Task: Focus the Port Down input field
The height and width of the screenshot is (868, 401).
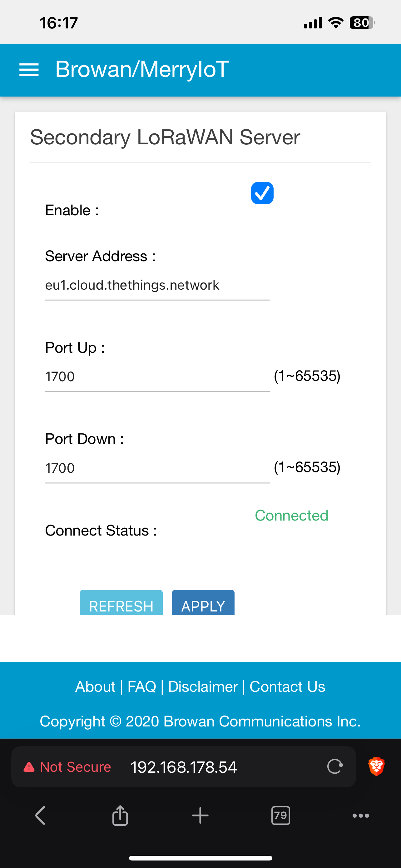Action: click(157, 468)
